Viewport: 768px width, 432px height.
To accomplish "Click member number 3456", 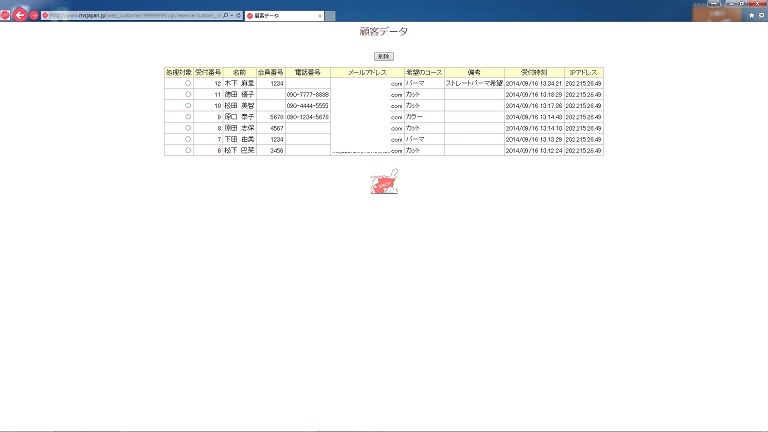I will tap(277, 151).
